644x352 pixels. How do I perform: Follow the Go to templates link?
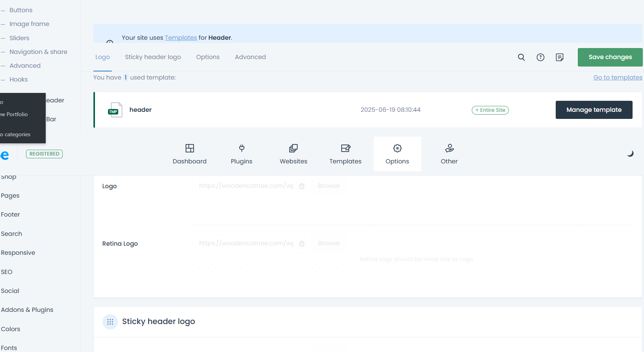pyautogui.click(x=618, y=78)
